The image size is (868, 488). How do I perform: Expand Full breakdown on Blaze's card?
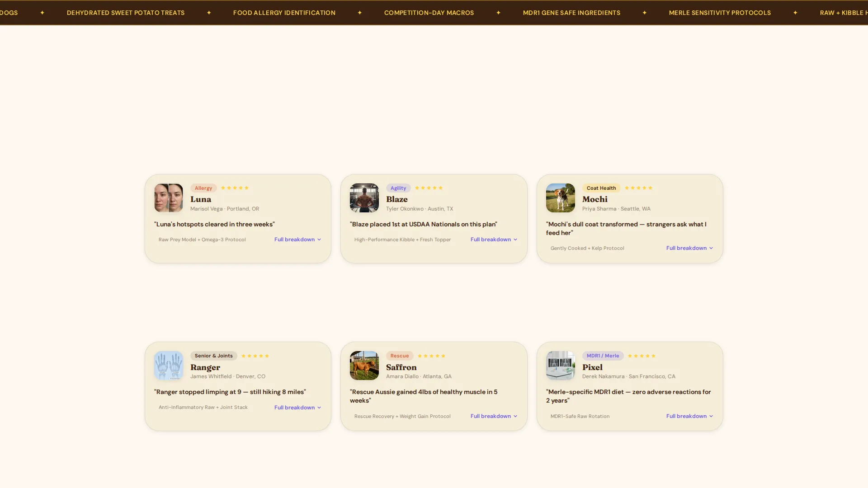click(x=494, y=239)
